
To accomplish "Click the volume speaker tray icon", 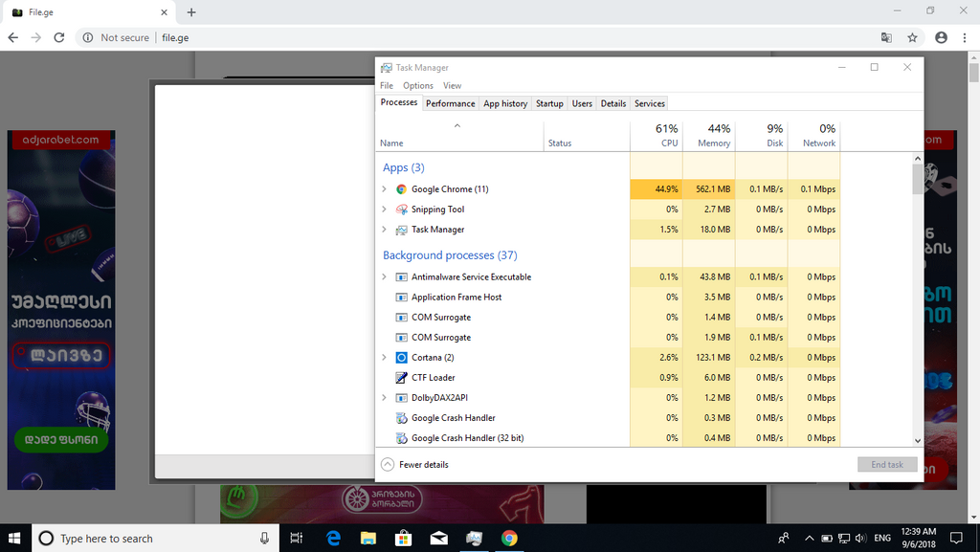I will [x=860, y=539].
